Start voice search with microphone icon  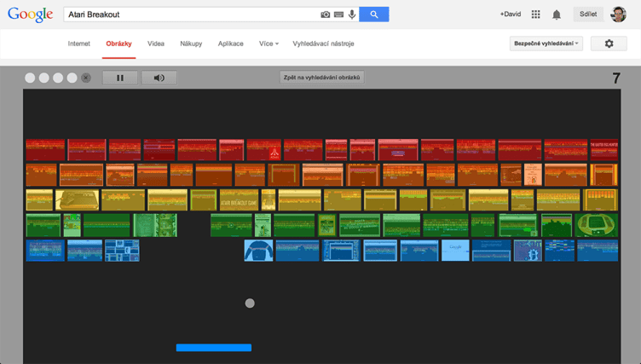click(x=351, y=14)
